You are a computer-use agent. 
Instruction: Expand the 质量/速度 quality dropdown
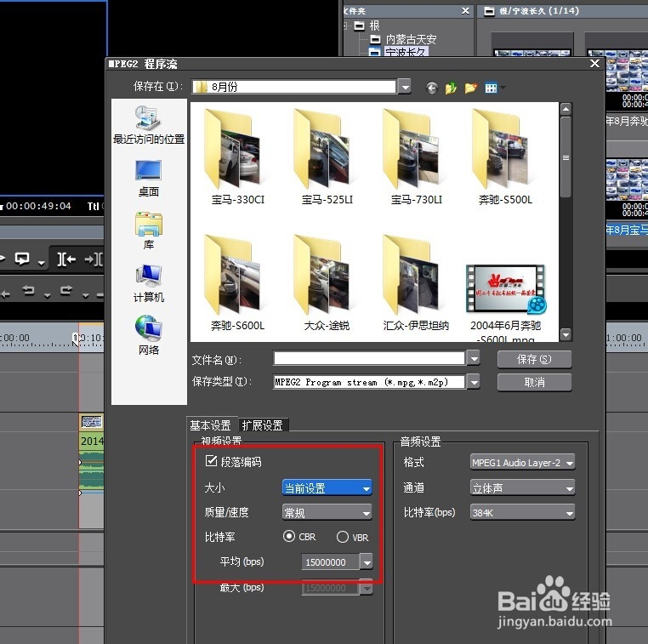(327, 513)
